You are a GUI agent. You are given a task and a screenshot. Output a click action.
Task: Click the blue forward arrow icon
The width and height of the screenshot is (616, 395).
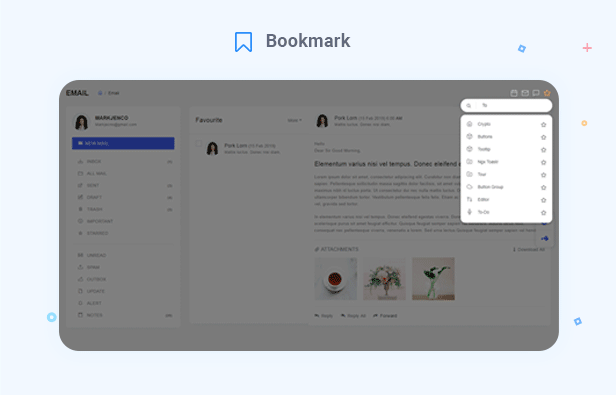click(544, 239)
